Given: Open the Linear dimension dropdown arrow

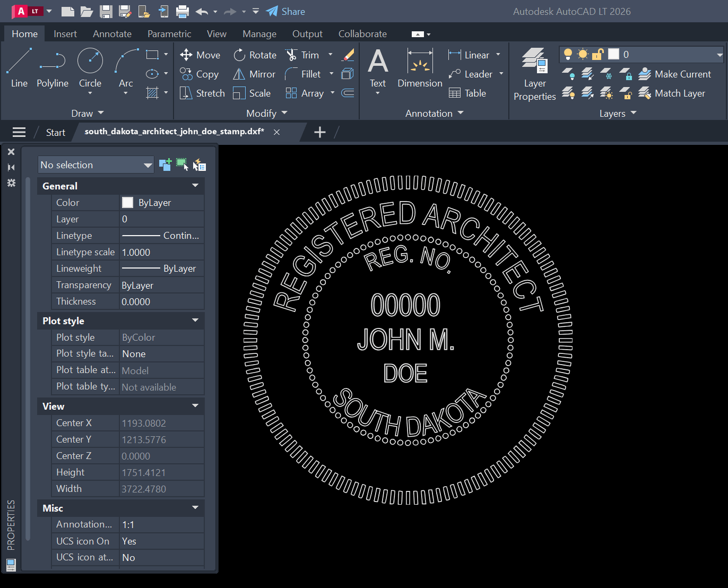Looking at the screenshot, I should pos(498,55).
